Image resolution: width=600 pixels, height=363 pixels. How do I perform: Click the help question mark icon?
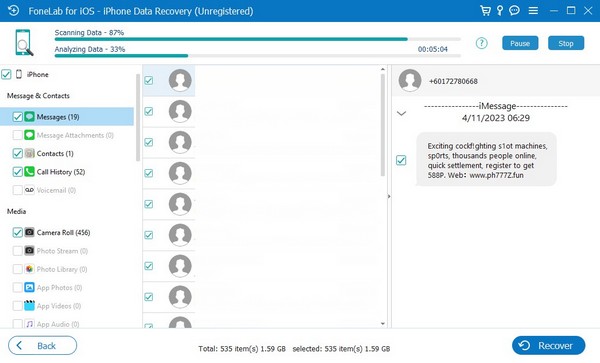tap(481, 43)
